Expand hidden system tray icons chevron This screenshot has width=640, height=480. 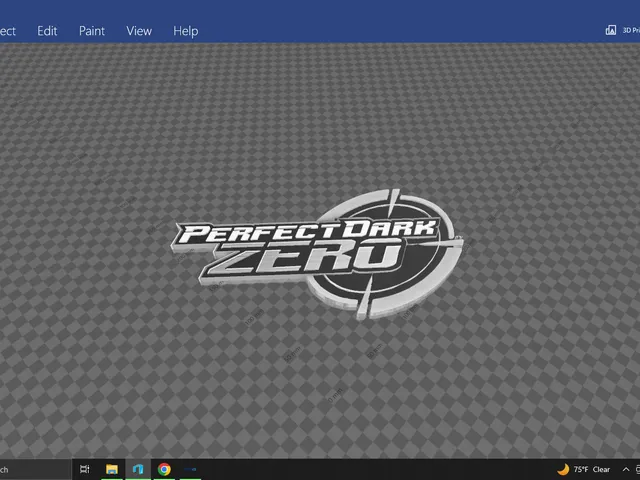(x=626, y=469)
